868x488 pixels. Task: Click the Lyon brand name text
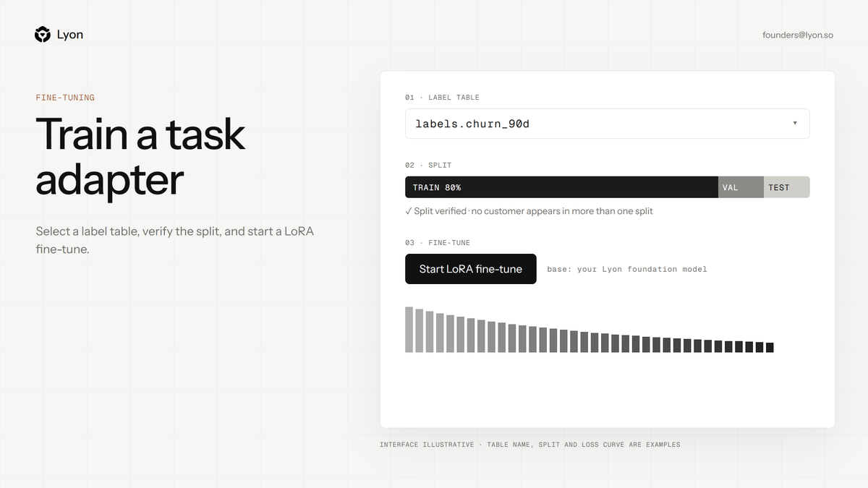click(70, 35)
